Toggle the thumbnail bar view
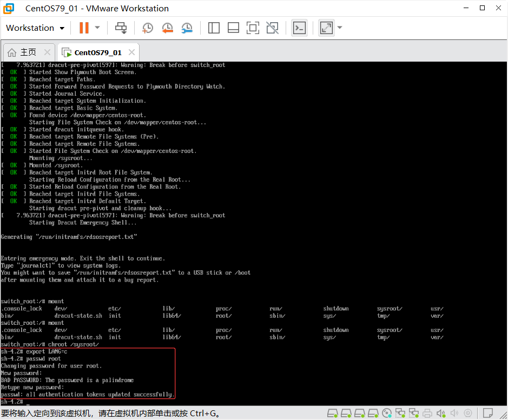Image resolution: width=508 pixels, height=420 pixels. [233, 28]
